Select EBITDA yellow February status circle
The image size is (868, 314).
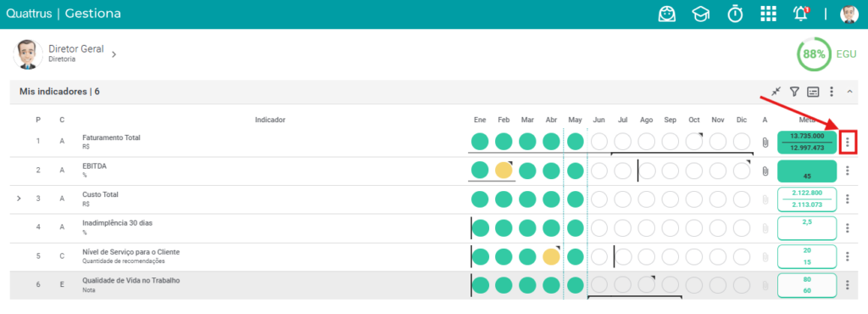(x=504, y=170)
